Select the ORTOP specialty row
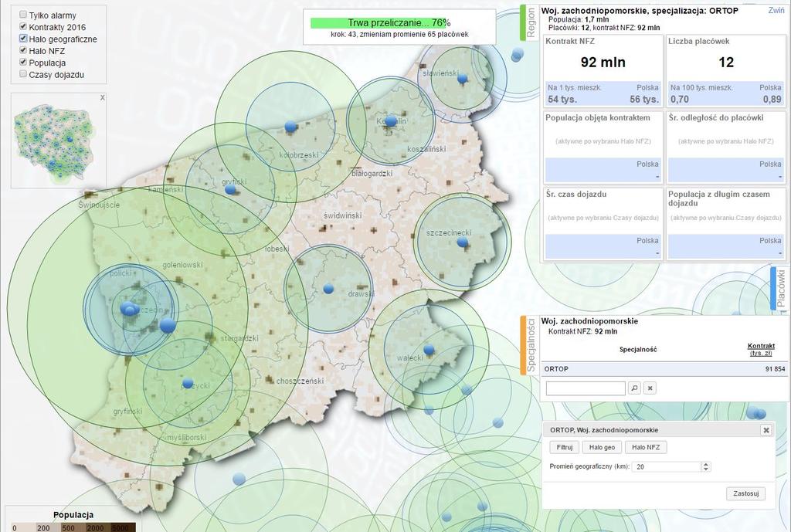 [664, 369]
